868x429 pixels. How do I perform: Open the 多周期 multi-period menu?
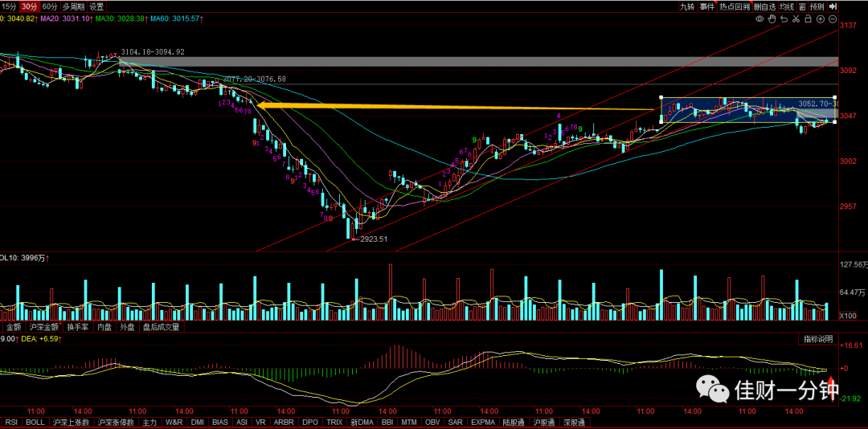coord(73,6)
